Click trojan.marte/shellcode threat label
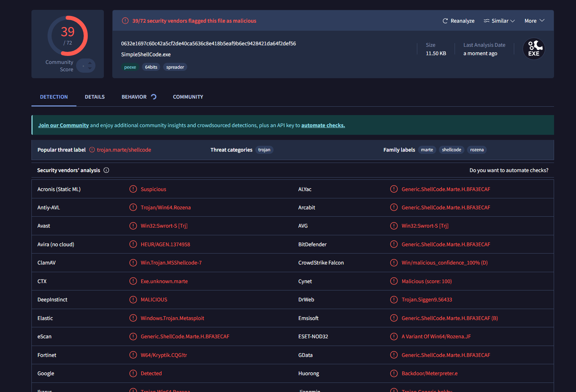This screenshot has height=392, width=576. [x=124, y=150]
